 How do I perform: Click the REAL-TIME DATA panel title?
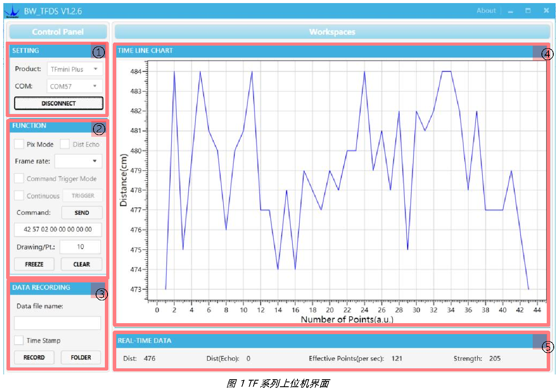[144, 340]
